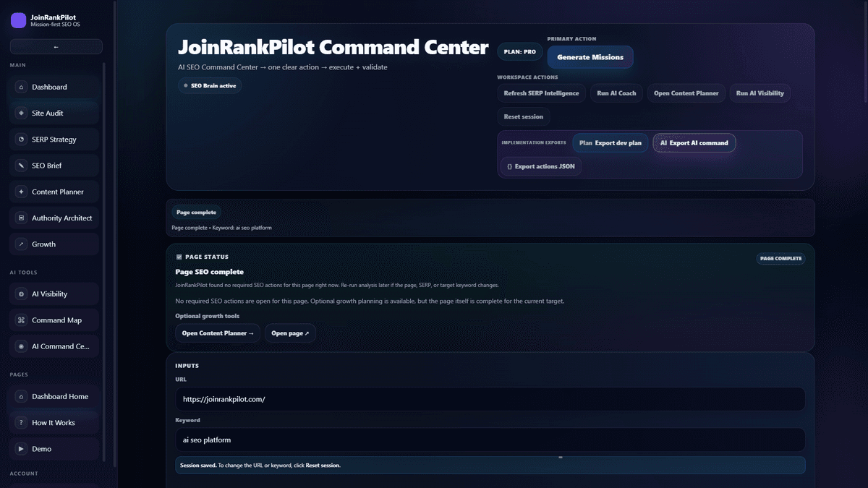Click Refresh SERP Intelligence
This screenshot has width=868, height=488.
point(541,93)
